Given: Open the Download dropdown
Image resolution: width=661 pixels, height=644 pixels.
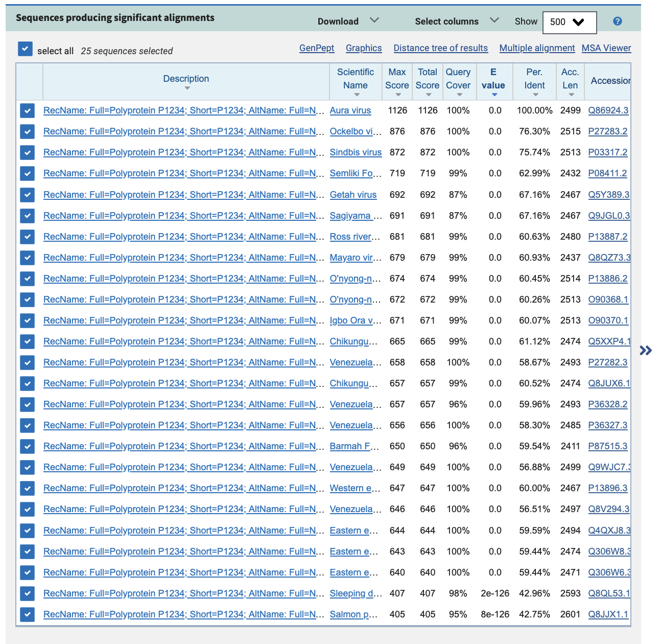Looking at the screenshot, I should tap(348, 21).
